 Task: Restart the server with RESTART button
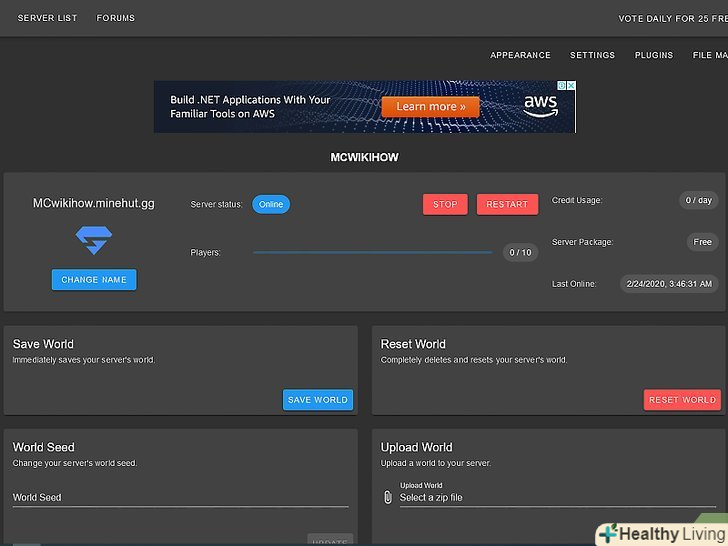coord(507,204)
